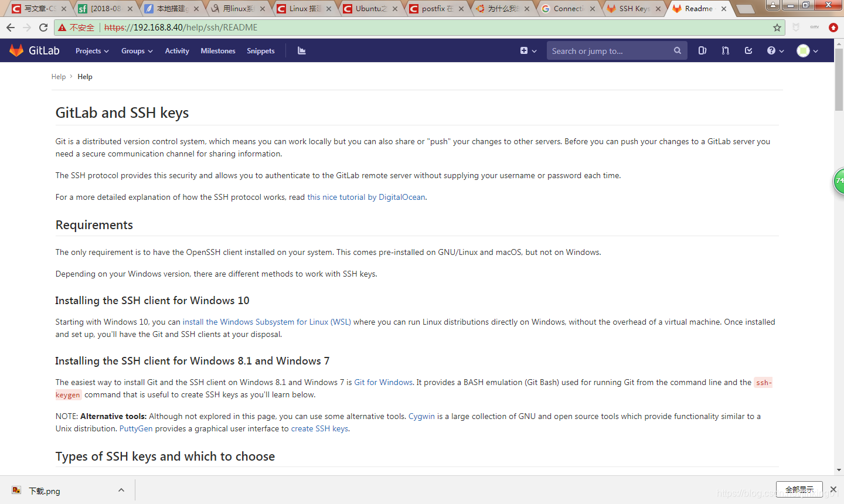Click the shield extension icon
The width and height of the screenshot is (844, 504).
[796, 28]
